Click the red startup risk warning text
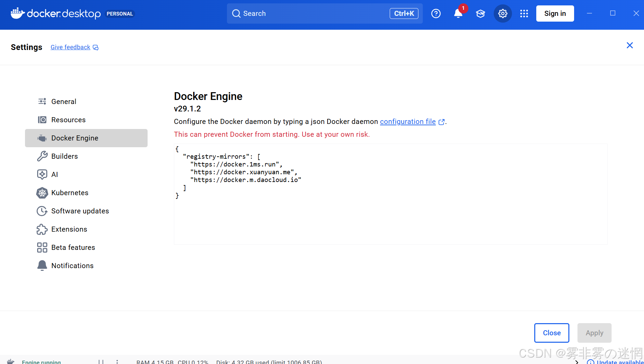Image resolution: width=644 pixels, height=364 pixels. (272, 134)
